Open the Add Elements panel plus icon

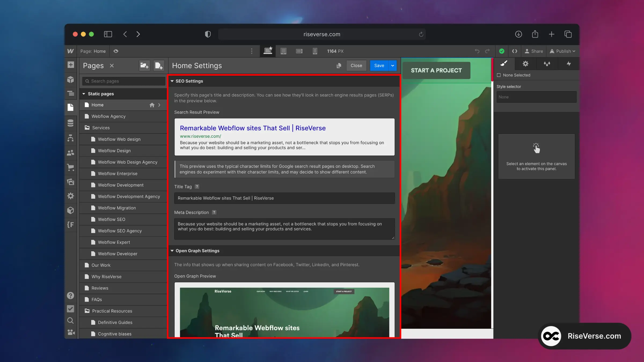pyautogui.click(x=71, y=65)
